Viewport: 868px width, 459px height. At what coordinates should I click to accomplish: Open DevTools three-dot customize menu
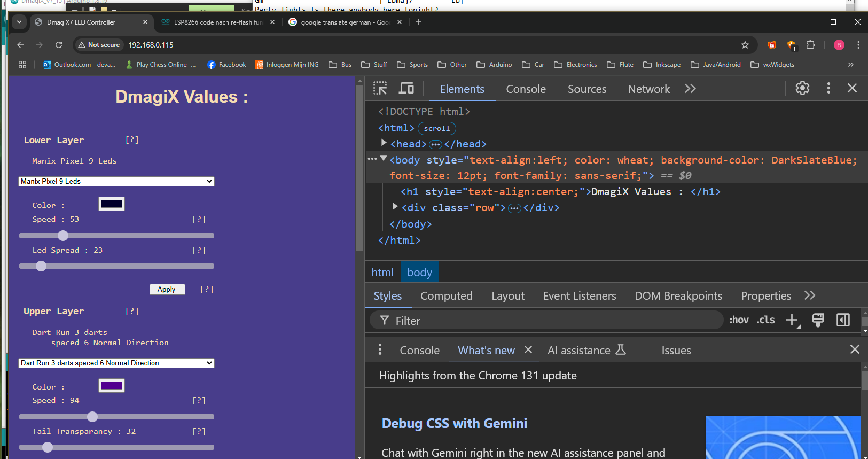coord(828,88)
